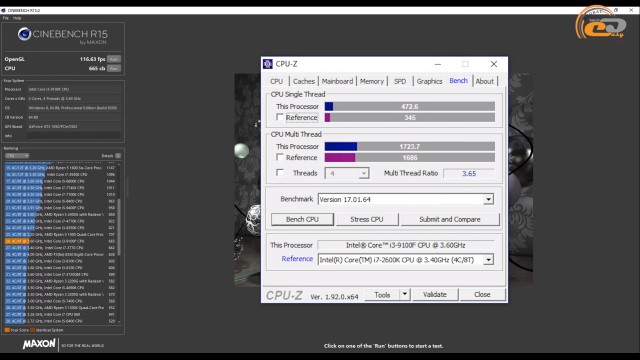
Task: Toggle the Threads checkbox
Action: (x=280, y=173)
